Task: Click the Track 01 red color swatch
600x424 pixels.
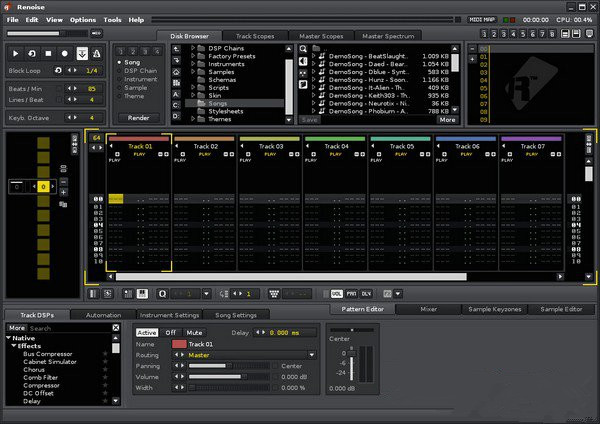Action: tap(179, 344)
